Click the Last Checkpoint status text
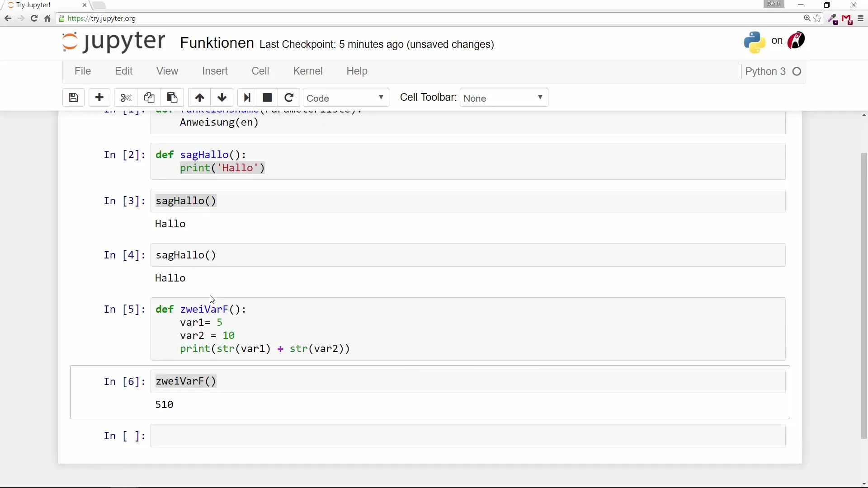The width and height of the screenshot is (868, 488). tap(377, 44)
